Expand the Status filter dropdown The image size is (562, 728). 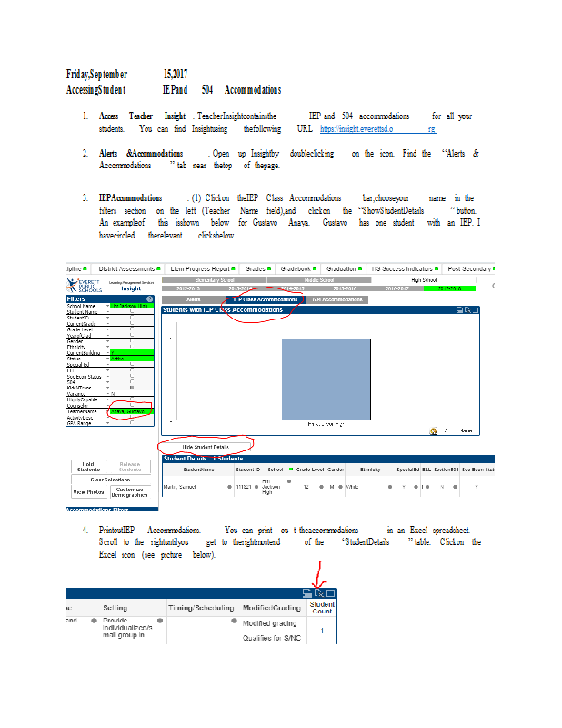pos(107,359)
